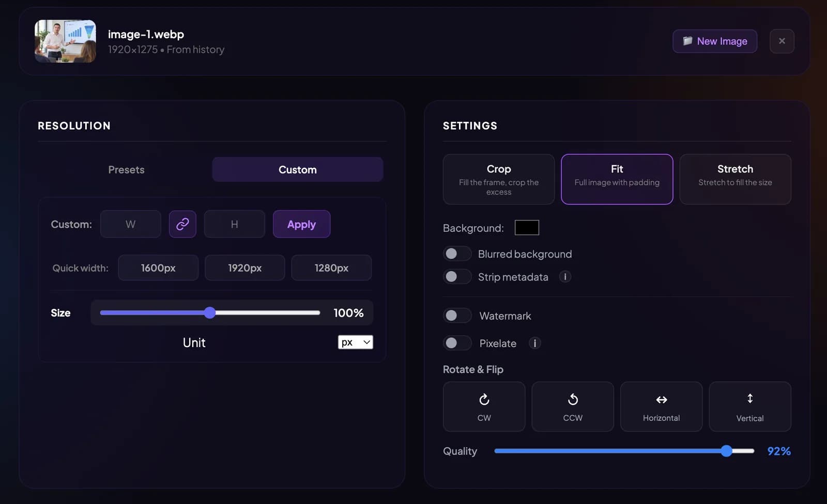Toggle the aspect ratio link icon

pyautogui.click(x=182, y=224)
